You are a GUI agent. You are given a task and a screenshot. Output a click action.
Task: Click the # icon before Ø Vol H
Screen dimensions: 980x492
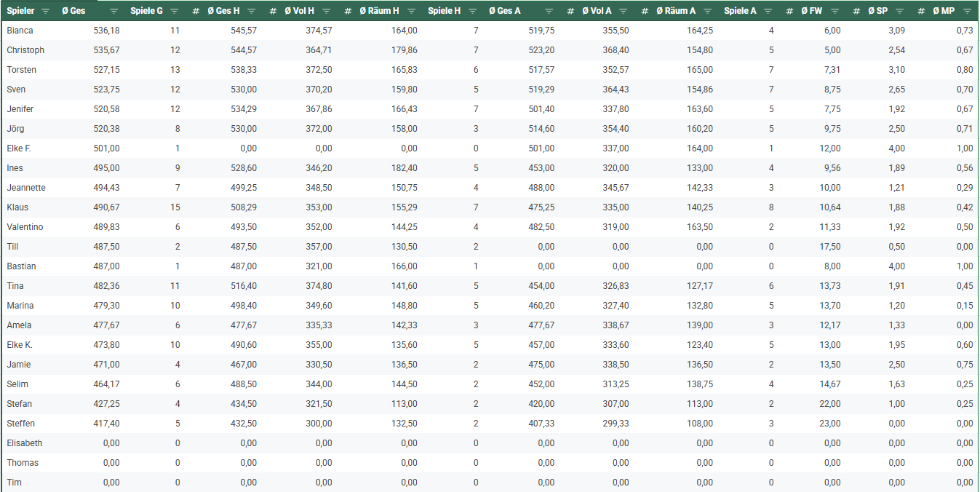pos(272,12)
